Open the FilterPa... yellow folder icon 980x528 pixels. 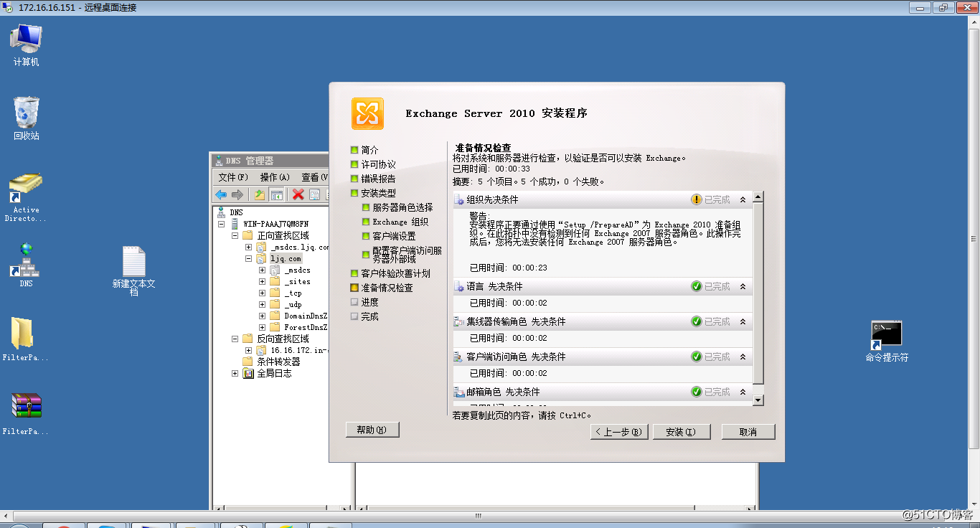click(x=25, y=339)
